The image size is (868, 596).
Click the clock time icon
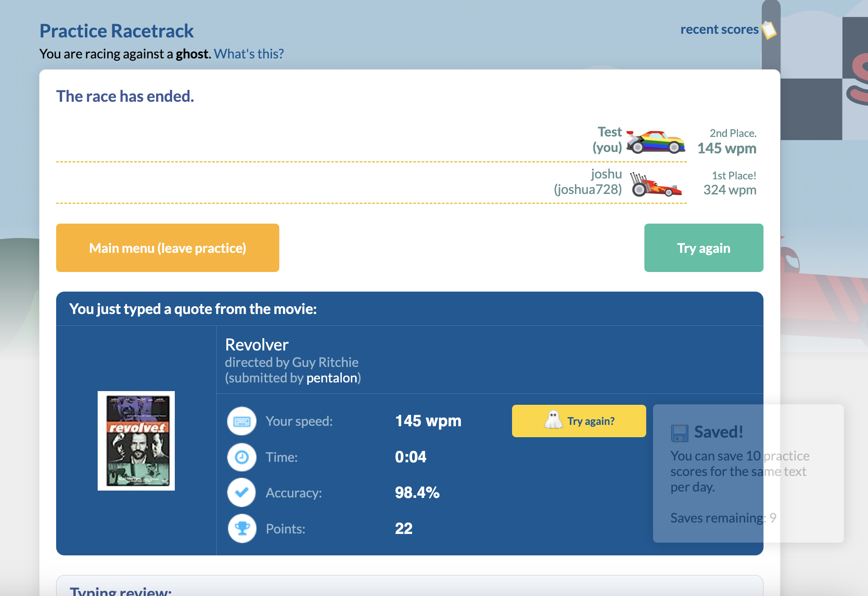[x=241, y=457]
